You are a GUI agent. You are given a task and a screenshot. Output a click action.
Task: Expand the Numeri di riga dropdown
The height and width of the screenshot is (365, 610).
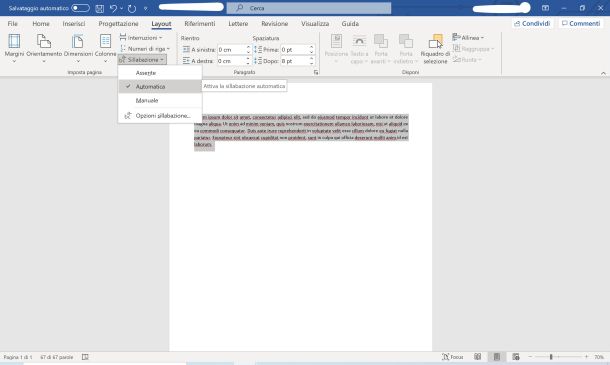click(145, 49)
